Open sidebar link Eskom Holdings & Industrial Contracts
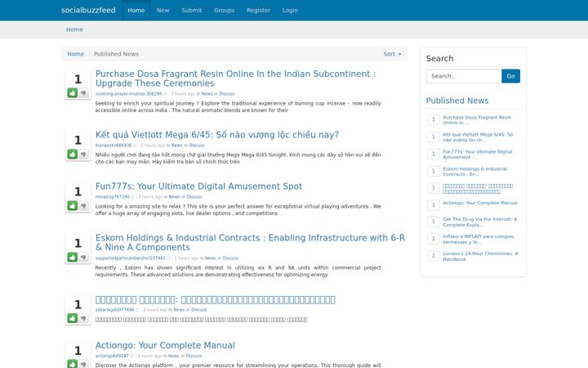Viewport: 588px width, 368px height. (474, 172)
